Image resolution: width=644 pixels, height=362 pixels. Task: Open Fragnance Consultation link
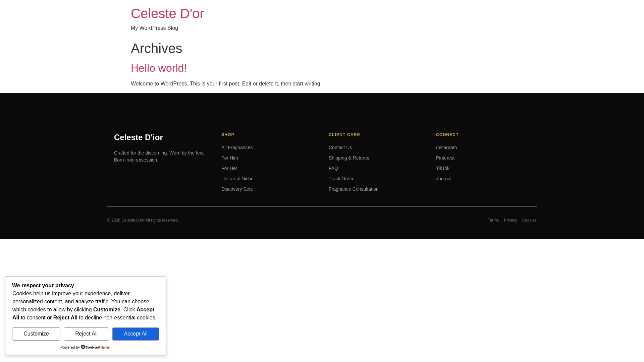coord(354,189)
